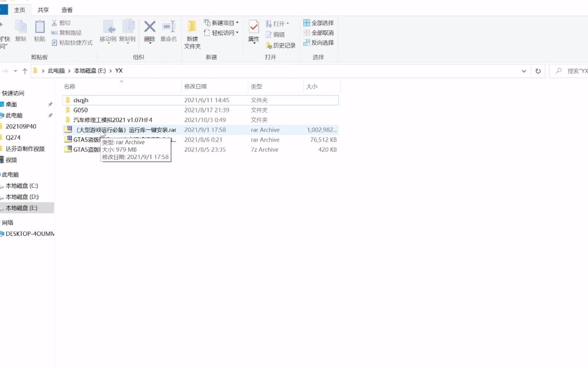
Task: Click Select all (全部选择)
Action: [318, 23]
